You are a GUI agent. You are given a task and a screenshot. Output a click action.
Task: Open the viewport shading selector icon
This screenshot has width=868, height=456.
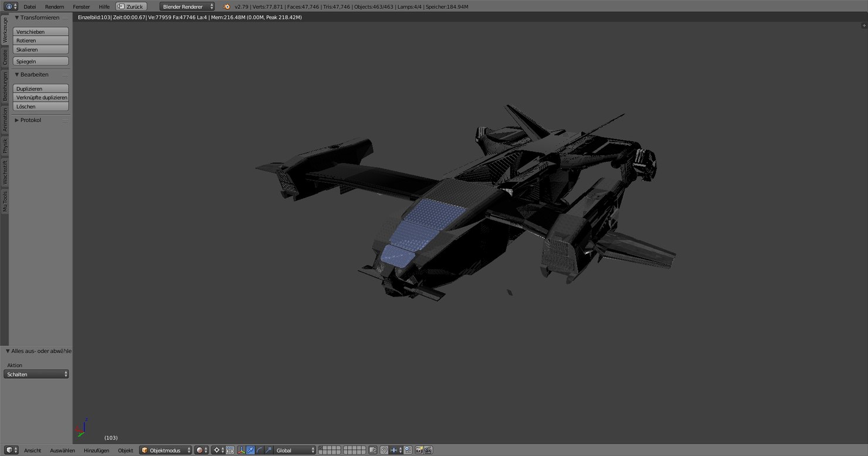tap(199, 450)
